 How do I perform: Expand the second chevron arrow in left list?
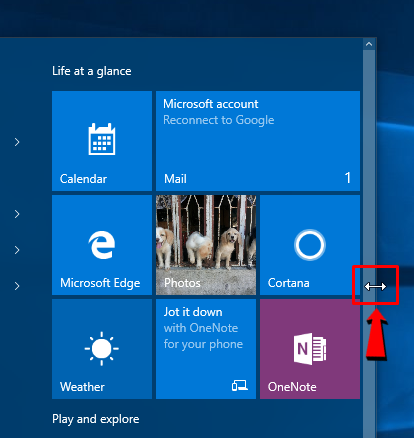[x=17, y=214]
